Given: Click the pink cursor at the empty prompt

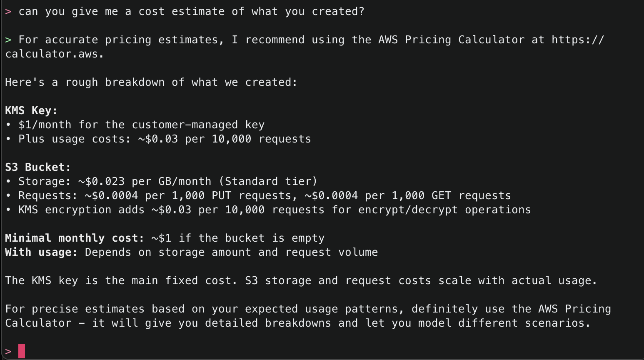Looking at the screenshot, I should [x=22, y=351].
